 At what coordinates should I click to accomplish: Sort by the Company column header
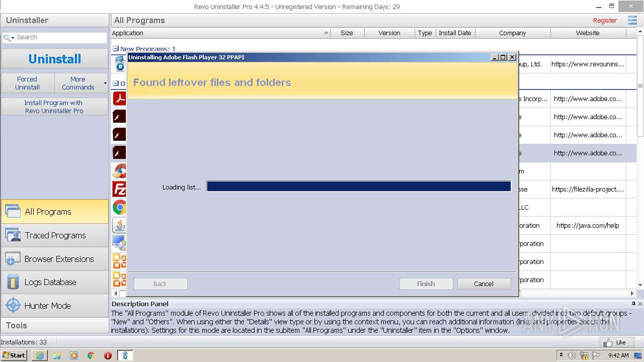coord(513,33)
